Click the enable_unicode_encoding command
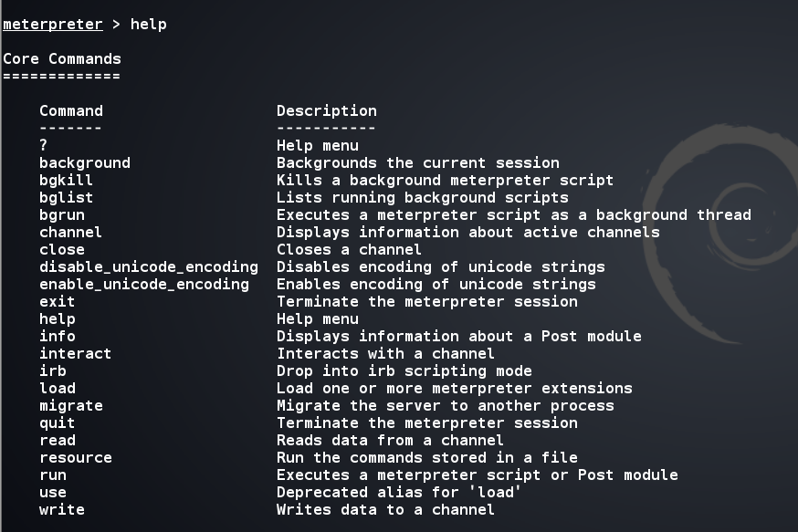 (144, 285)
